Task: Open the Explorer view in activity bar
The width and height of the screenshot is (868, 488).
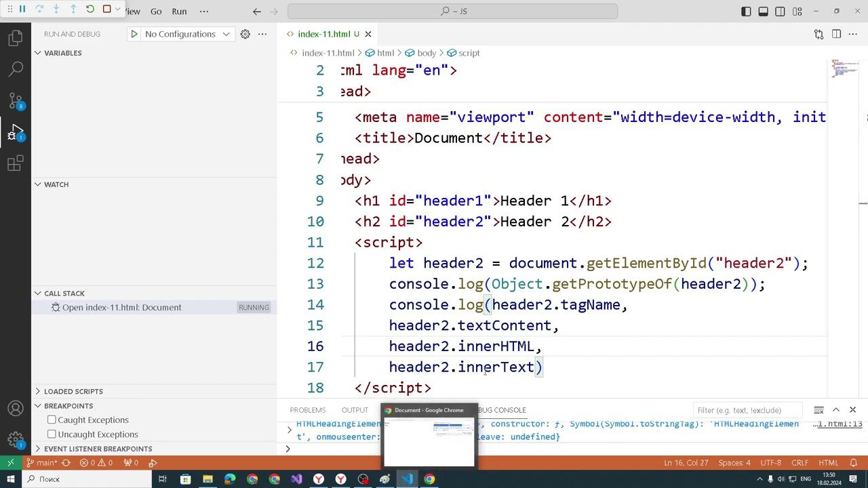Action: (16, 38)
